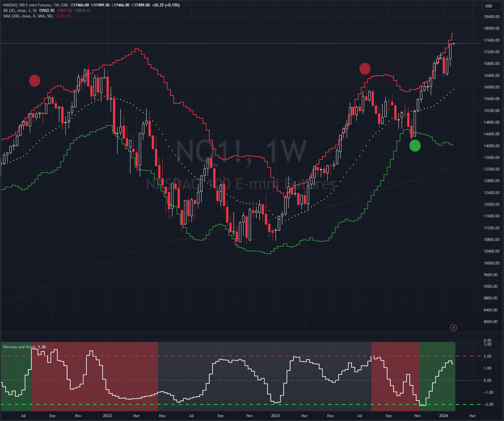
Task: Click the lightning bolt icon near price axis
Action: pyautogui.click(x=454, y=328)
